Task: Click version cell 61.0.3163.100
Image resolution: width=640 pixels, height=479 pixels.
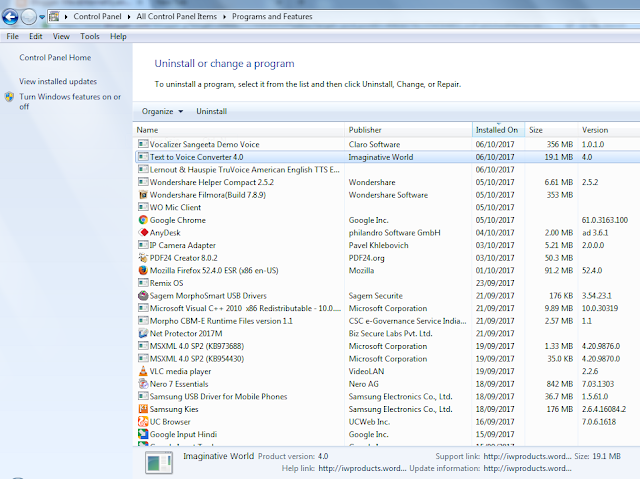Action: [604, 220]
